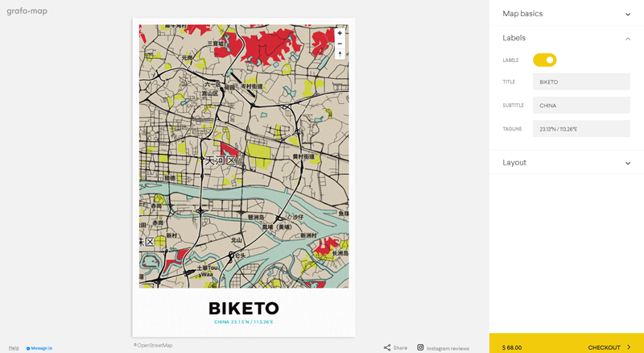This screenshot has width=644, height=353.
Task: Open the Map basics panel heading
Action: 522,14
